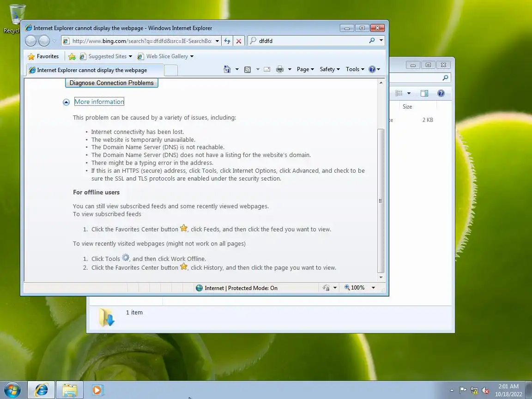The height and width of the screenshot is (399, 532).
Task: Show hidden tray icons arrow
Action: pyautogui.click(x=452, y=391)
